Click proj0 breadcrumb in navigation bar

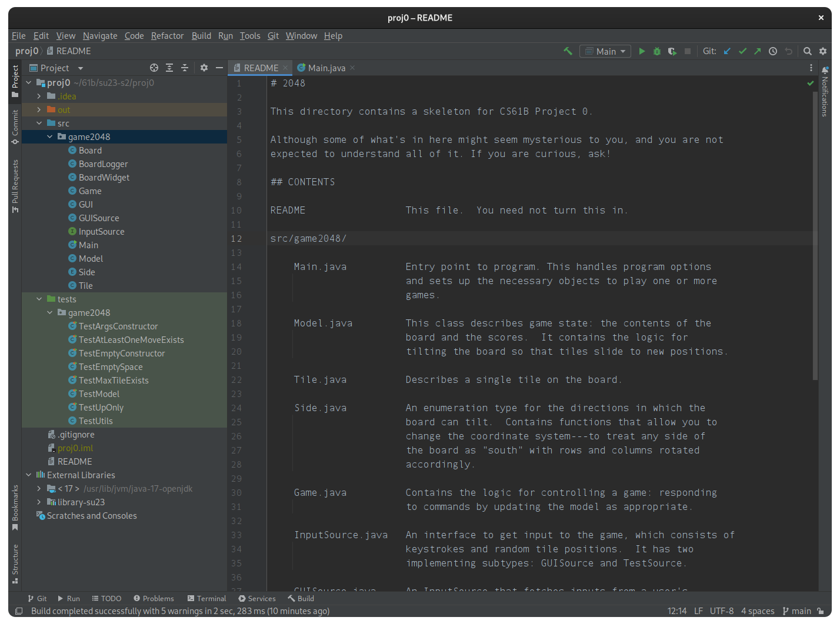26,51
